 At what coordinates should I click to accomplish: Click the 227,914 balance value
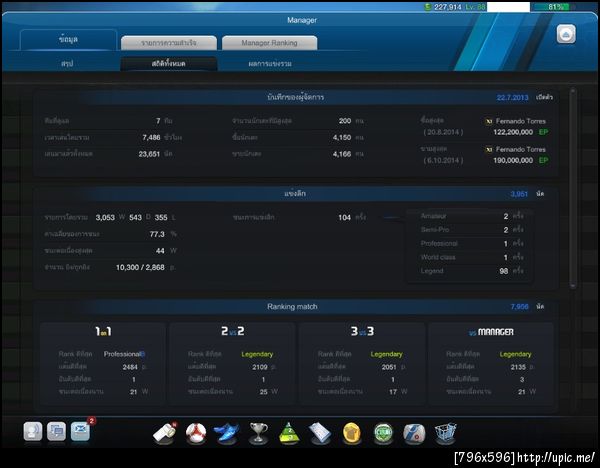pyautogui.click(x=448, y=7)
